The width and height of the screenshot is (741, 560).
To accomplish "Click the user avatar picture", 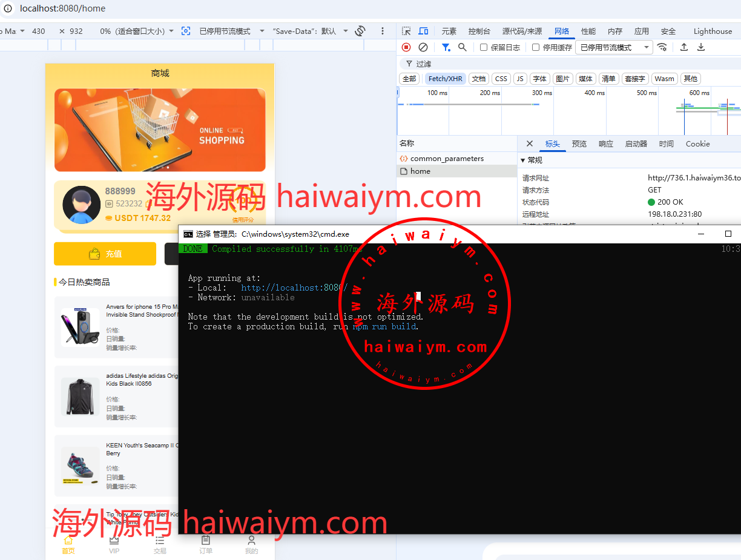I will [x=81, y=205].
